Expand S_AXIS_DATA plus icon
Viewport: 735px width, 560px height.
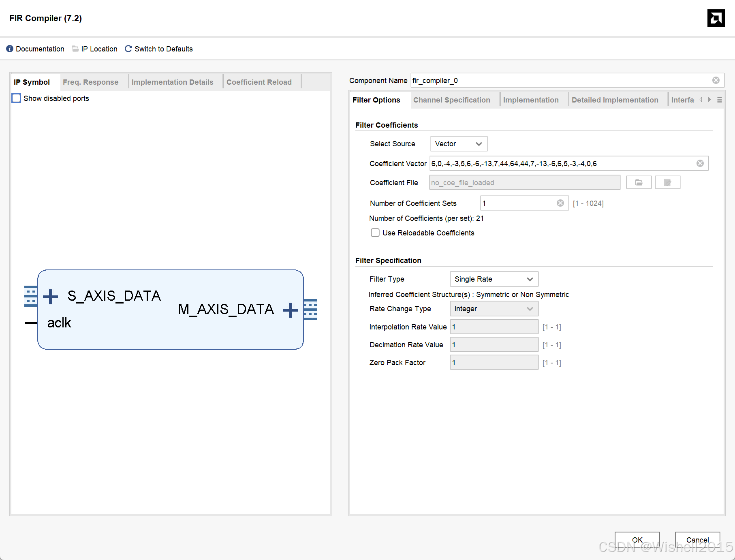51,297
